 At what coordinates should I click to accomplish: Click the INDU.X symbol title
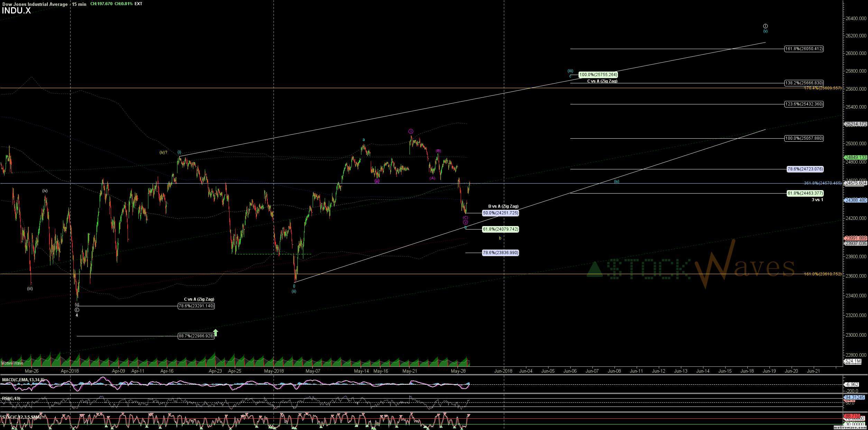[16, 11]
